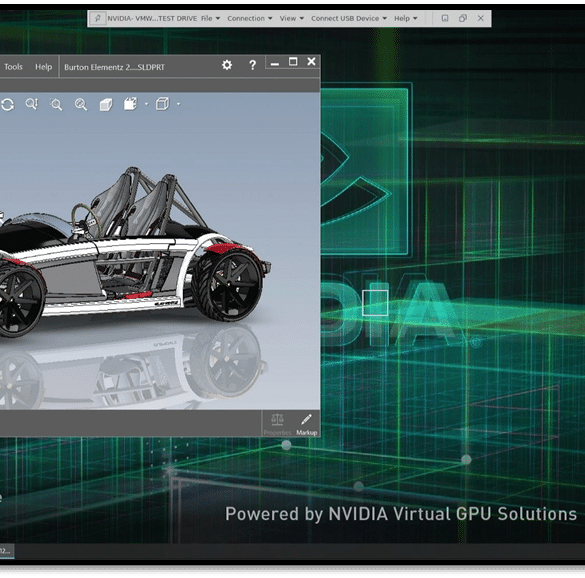This screenshot has height=578, width=585.
Task: Open the Tools menu
Action: pos(13,67)
